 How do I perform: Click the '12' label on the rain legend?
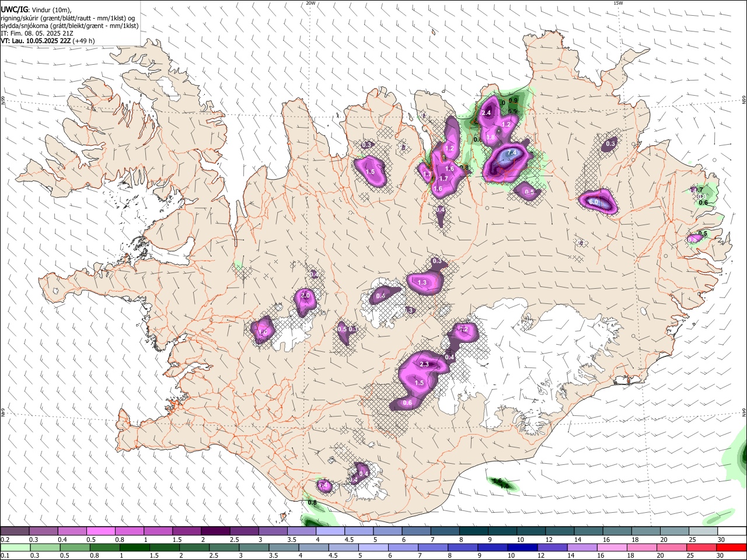(x=541, y=555)
